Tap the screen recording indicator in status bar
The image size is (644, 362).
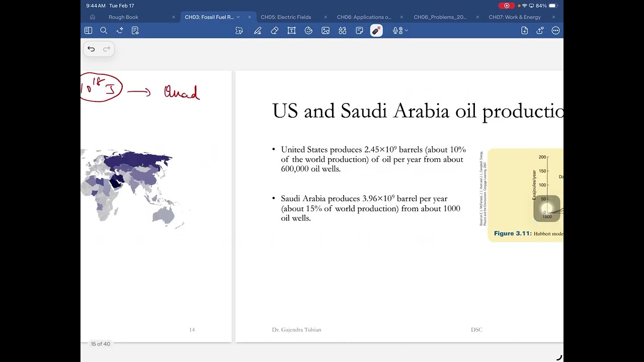(x=507, y=6)
